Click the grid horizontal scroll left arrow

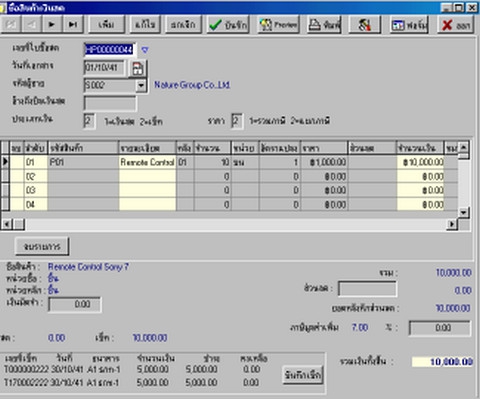coord(7,224)
